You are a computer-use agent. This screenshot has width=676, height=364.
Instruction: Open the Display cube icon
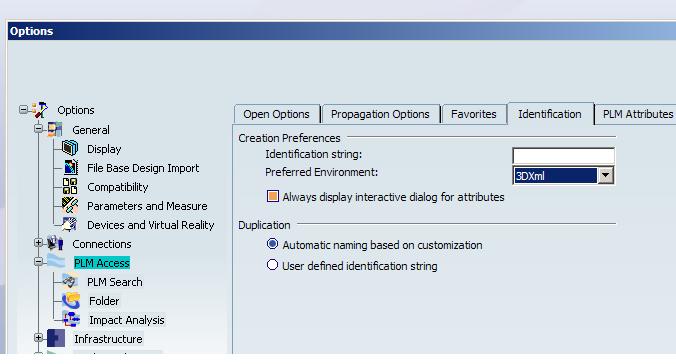point(70,148)
